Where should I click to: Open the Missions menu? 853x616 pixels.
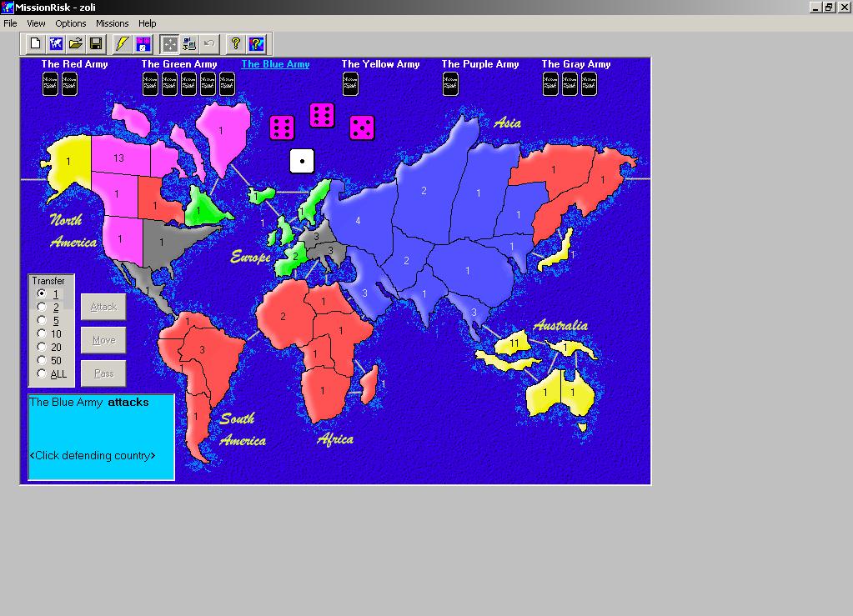(112, 23)
